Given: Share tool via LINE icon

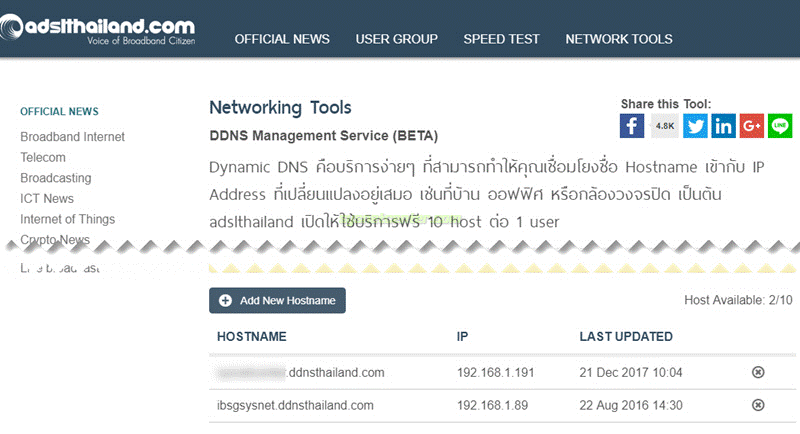Looking at the screenshot, I should tap(780, 126).
